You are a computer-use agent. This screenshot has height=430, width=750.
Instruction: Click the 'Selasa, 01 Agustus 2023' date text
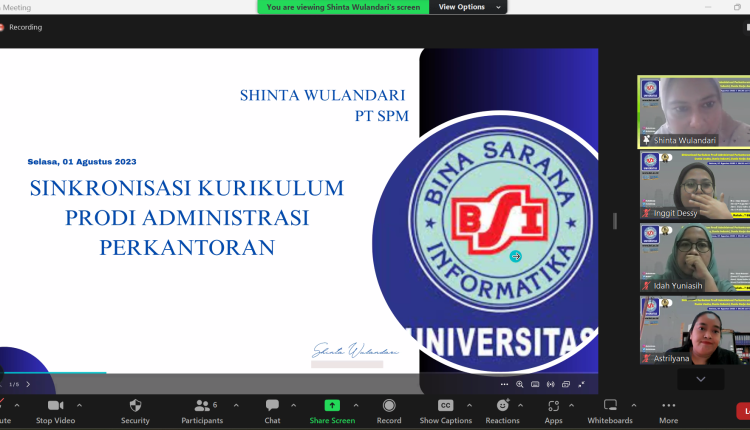tap(82, 162)
